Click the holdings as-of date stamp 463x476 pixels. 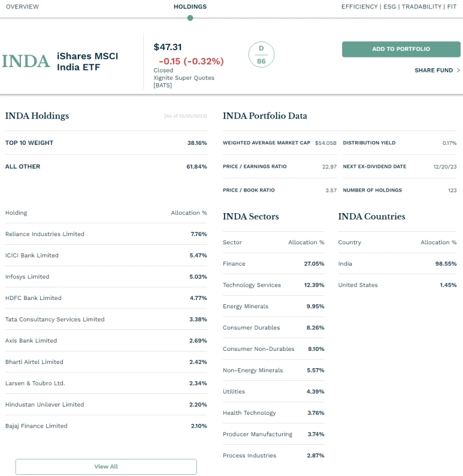click(x=186, y=116)
